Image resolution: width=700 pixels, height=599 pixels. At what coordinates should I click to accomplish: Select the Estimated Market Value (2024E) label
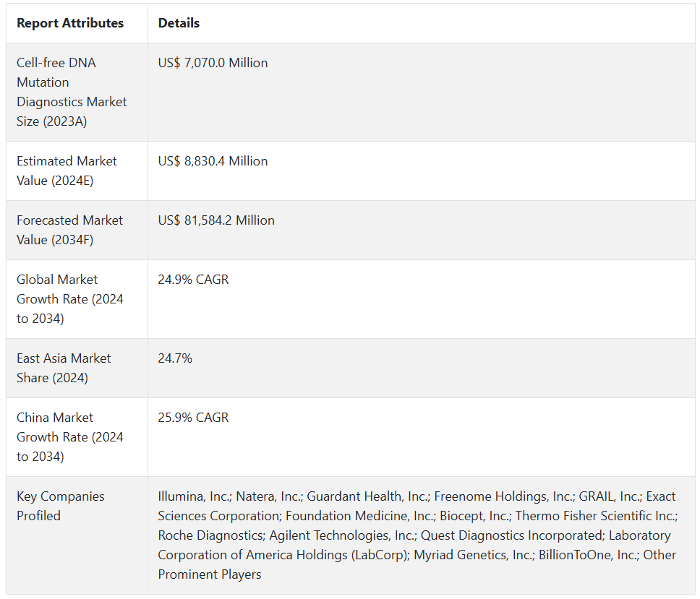(67, 171)
